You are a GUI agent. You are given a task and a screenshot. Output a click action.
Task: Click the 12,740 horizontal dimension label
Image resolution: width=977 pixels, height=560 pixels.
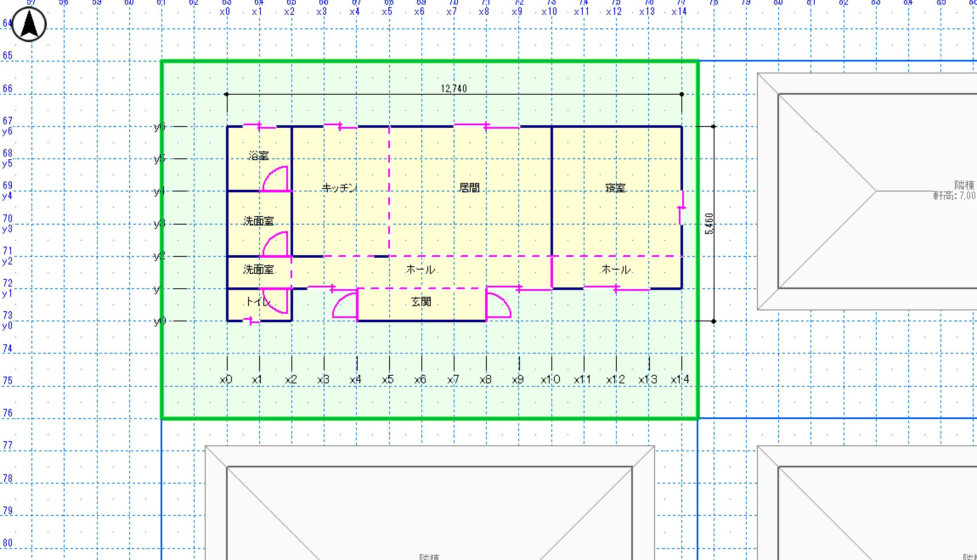click(454, 88)
